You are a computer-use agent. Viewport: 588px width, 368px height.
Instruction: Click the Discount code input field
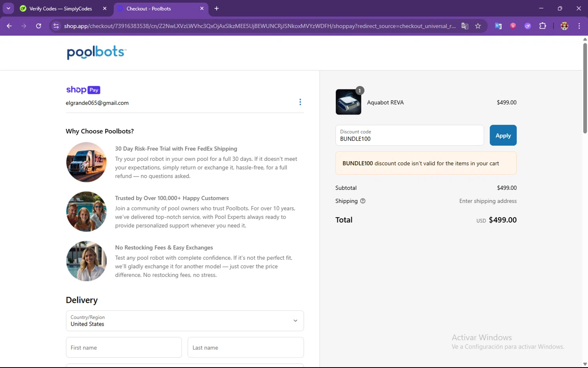(410, 135)
